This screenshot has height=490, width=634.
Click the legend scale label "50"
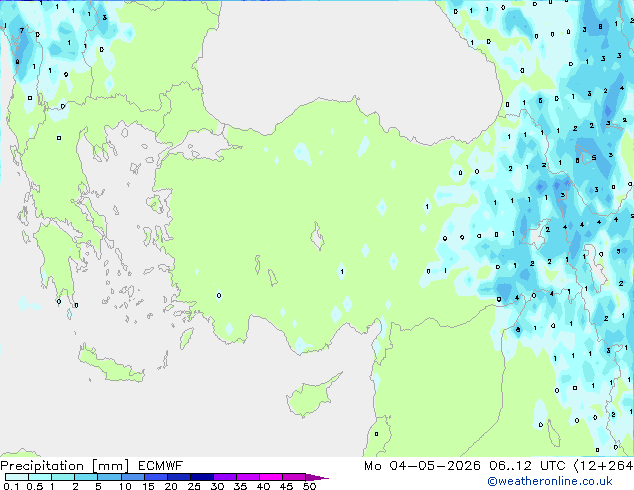[x=309, y=486]
